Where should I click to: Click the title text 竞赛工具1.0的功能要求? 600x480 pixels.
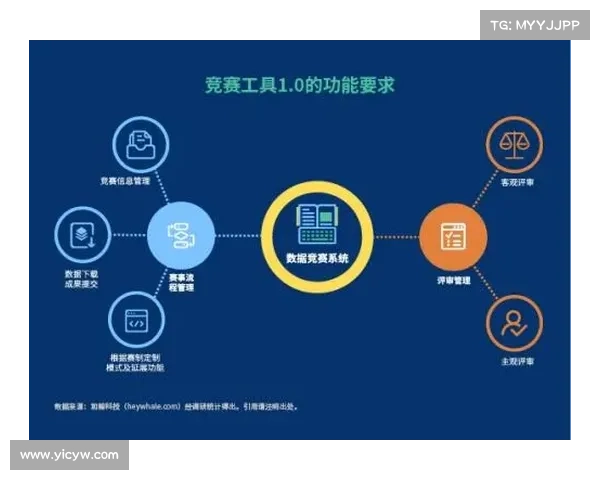click(299, 85)
